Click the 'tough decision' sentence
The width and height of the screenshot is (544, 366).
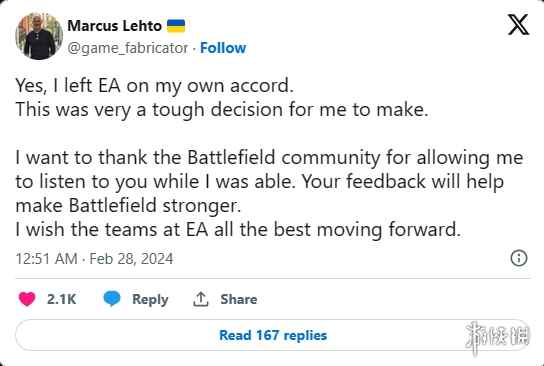coord(222,110)
